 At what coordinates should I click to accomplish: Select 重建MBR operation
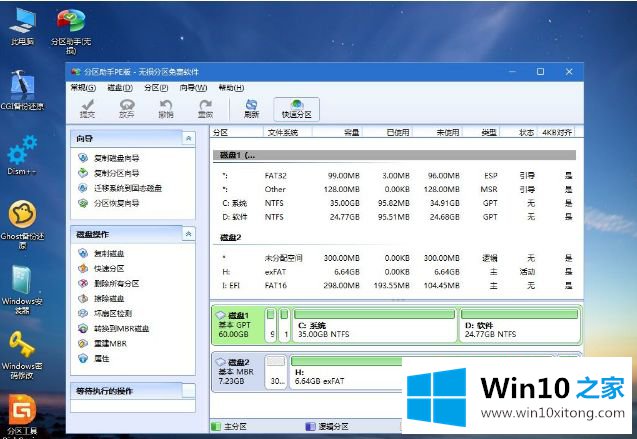pyautogui.click(x=103, y=344)
